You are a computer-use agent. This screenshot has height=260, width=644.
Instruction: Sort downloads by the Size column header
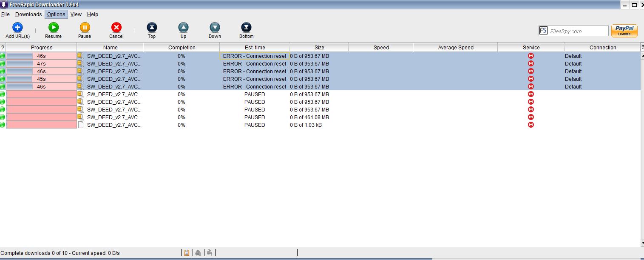point(319,48)
